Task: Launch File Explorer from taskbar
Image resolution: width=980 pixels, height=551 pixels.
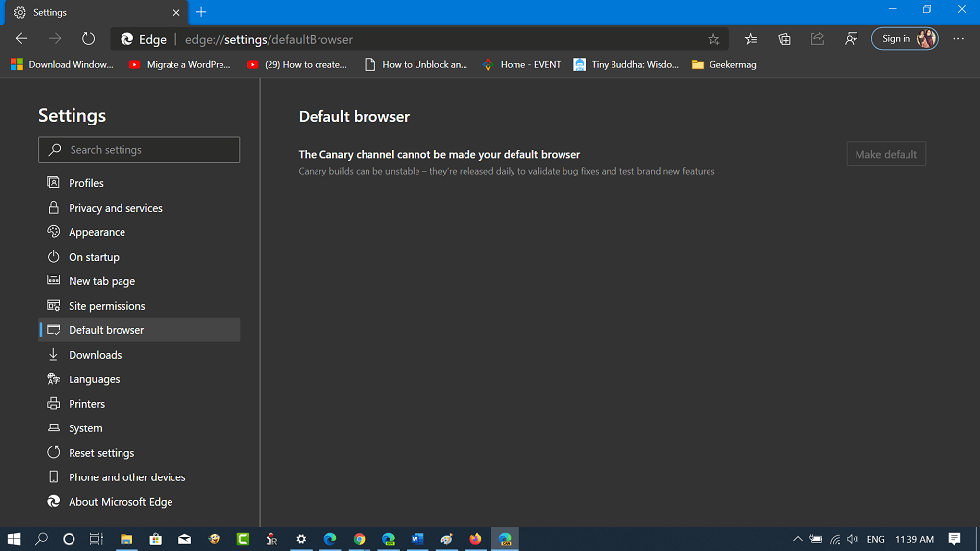Action: point(126,539)
